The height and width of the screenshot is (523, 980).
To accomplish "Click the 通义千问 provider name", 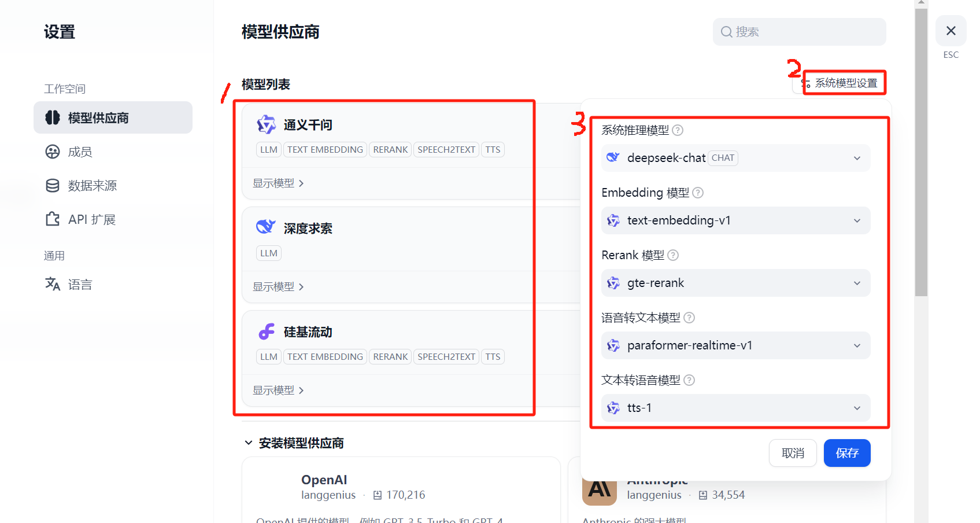I will tap(308, 125).
